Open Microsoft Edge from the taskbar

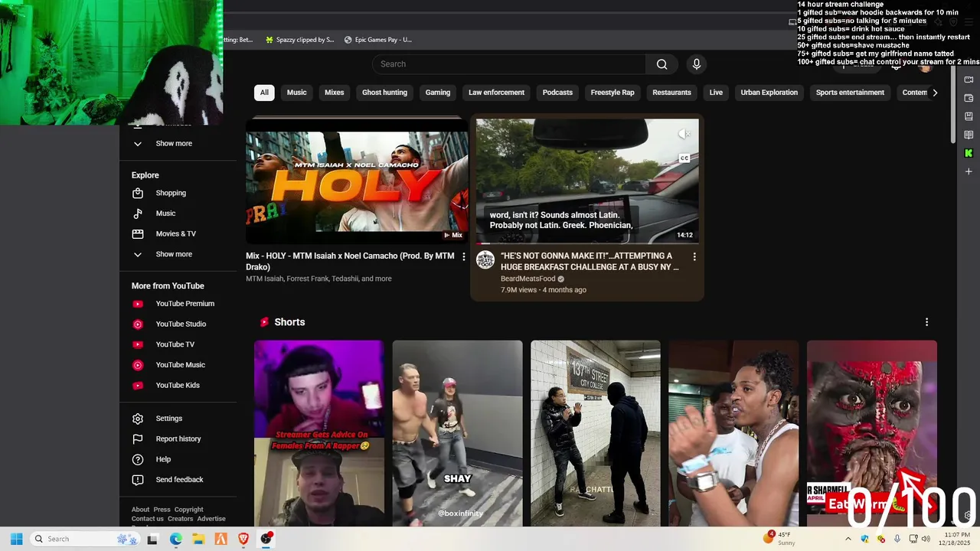tap(175, 539)
